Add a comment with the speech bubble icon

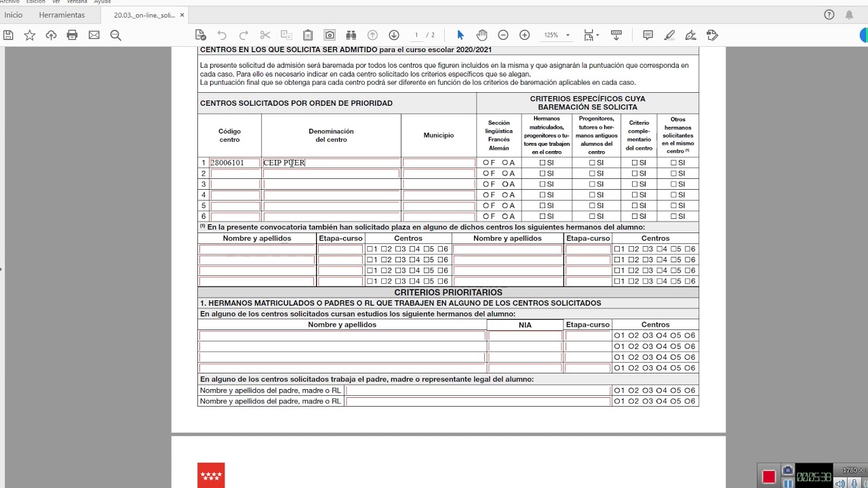648,35
